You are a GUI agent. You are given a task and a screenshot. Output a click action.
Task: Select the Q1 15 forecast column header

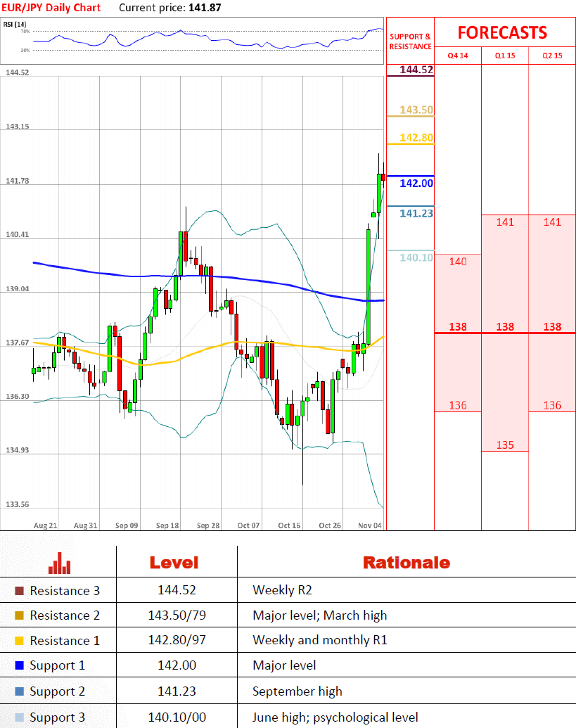pos(505,56)
